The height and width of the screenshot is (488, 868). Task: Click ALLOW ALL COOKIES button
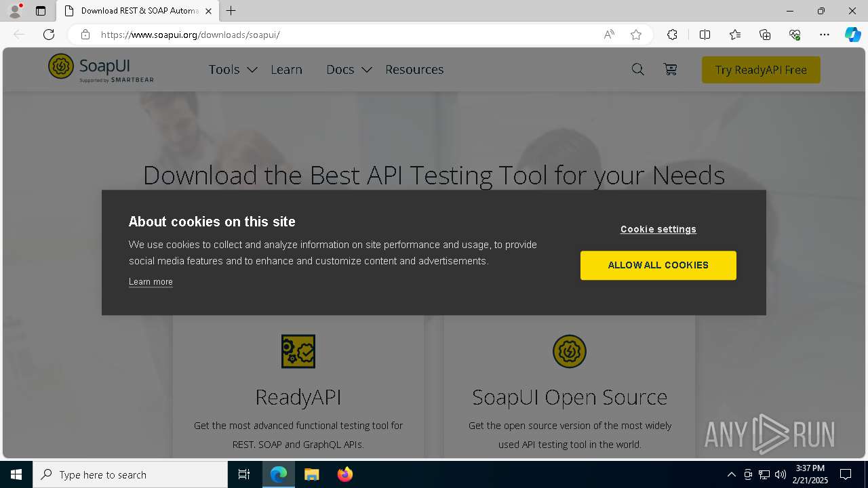pyautogui.click(x=658, y=265)
